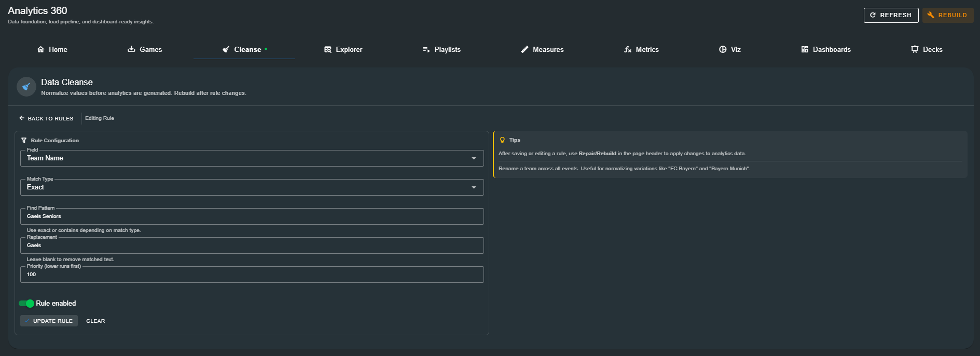Click the hint 'Use exact or contains depending on match type.'
Screen dimensions: 980x356
coord(84,230)
